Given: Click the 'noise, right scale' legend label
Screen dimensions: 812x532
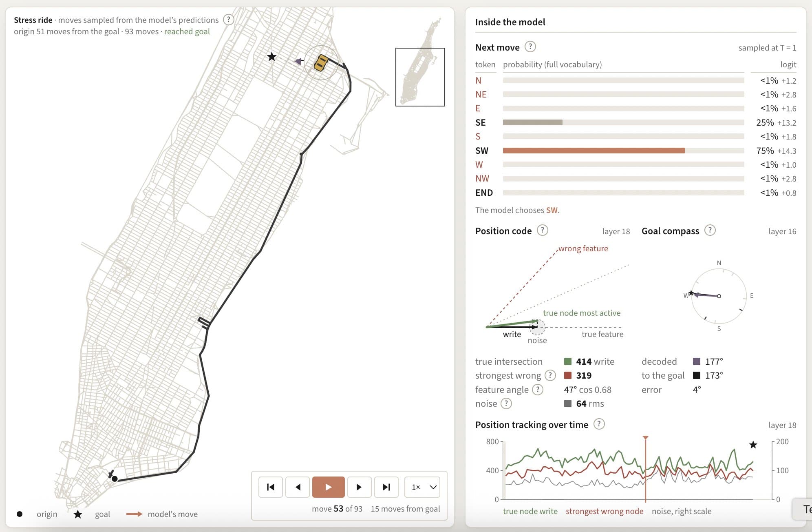Looking at the screenshot, I should (x=682, y=511).
